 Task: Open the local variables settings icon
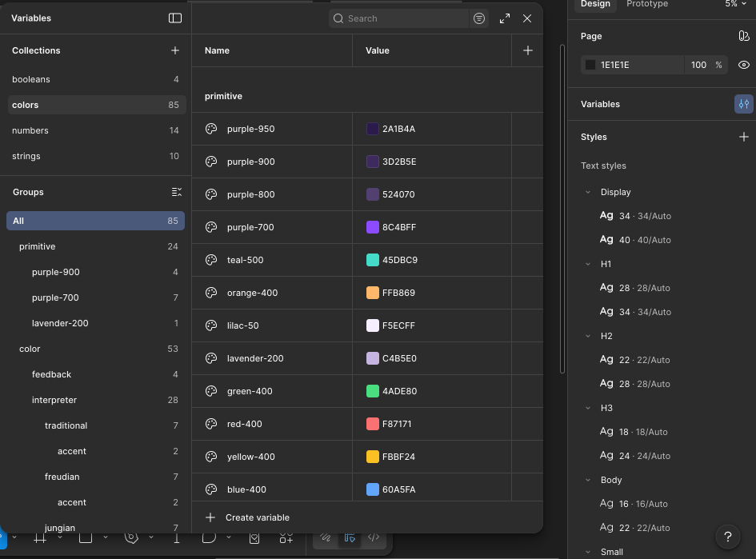(x=743, y=104)
